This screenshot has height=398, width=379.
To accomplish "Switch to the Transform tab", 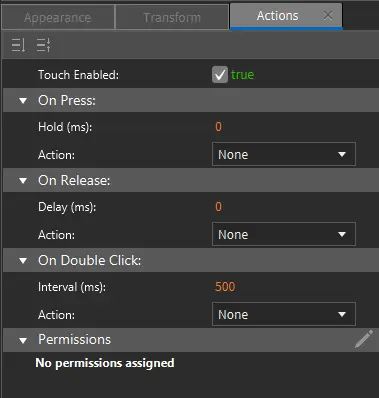I will pos(172,17).
